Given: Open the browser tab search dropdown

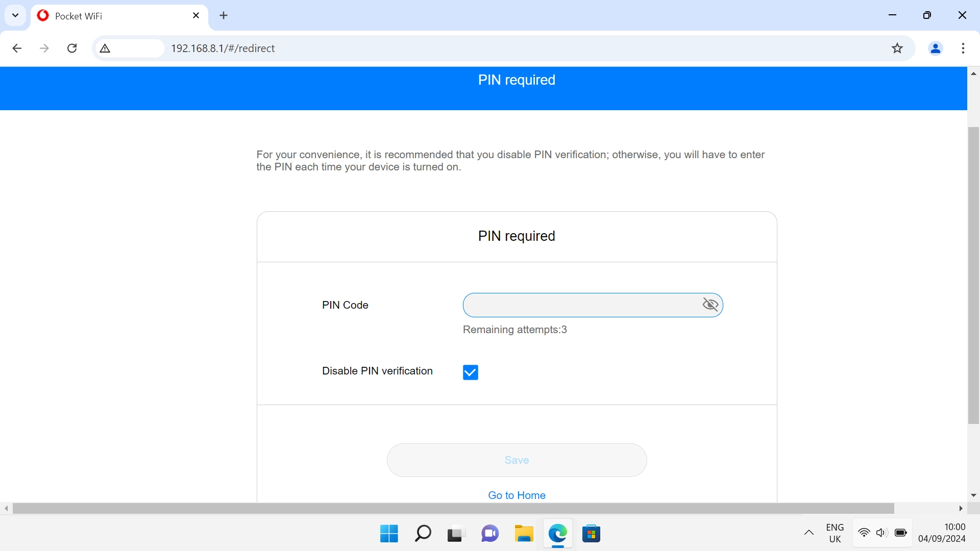Looking at the screenshot, I should [15, 15].
